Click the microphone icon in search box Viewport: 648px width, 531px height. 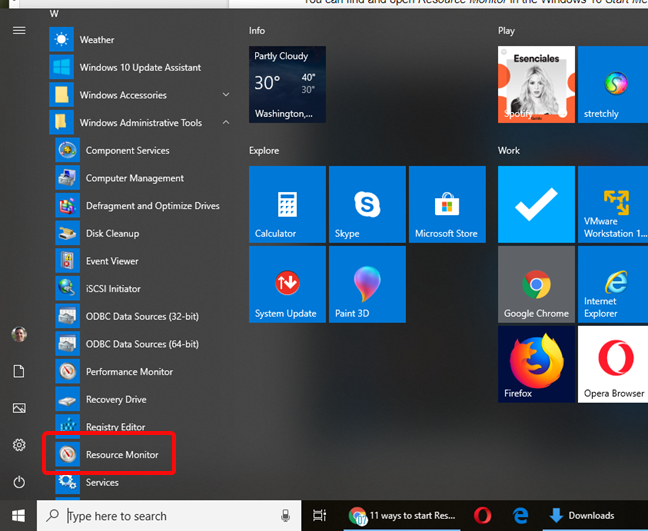click(285, 515)
